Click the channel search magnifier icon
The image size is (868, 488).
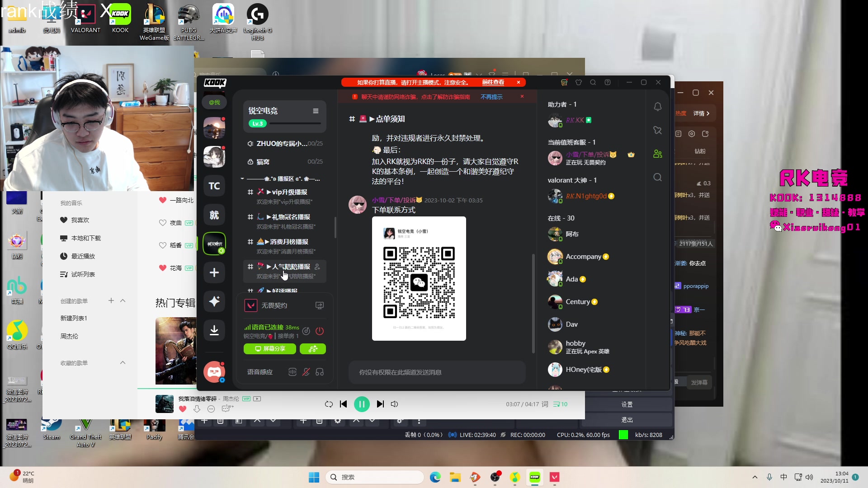tap(658, 177)
